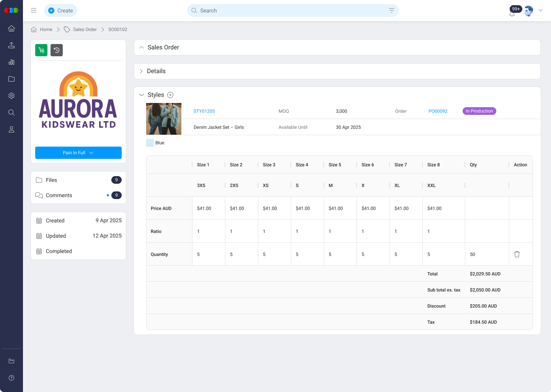Open the hamburger menu
551x392 pixels.
click(34, 10)
